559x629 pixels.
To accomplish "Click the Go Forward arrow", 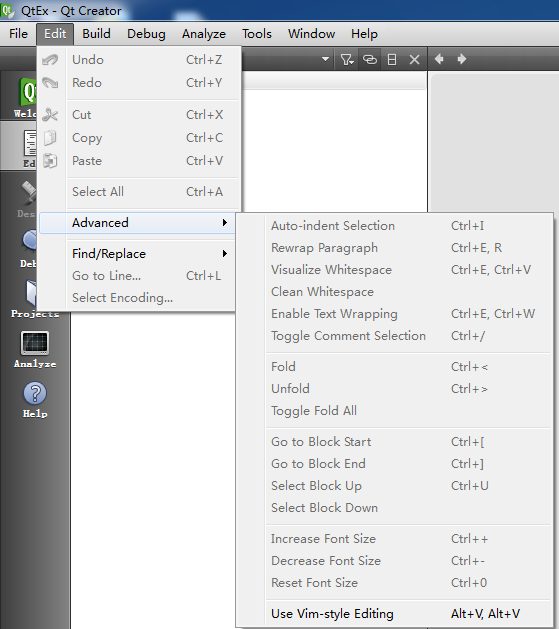I will click(x=462, y=59).
